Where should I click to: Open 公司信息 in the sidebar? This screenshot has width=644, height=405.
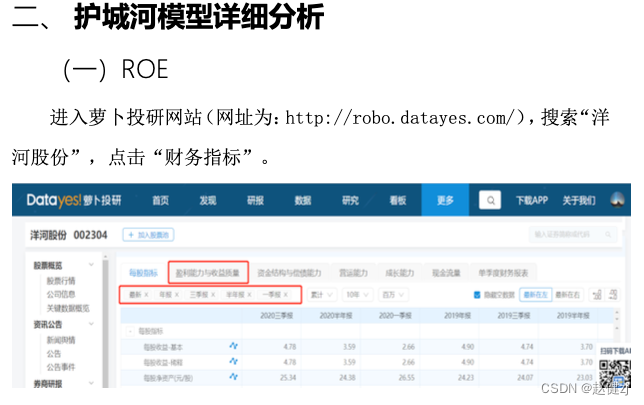(x=61, y=294)
